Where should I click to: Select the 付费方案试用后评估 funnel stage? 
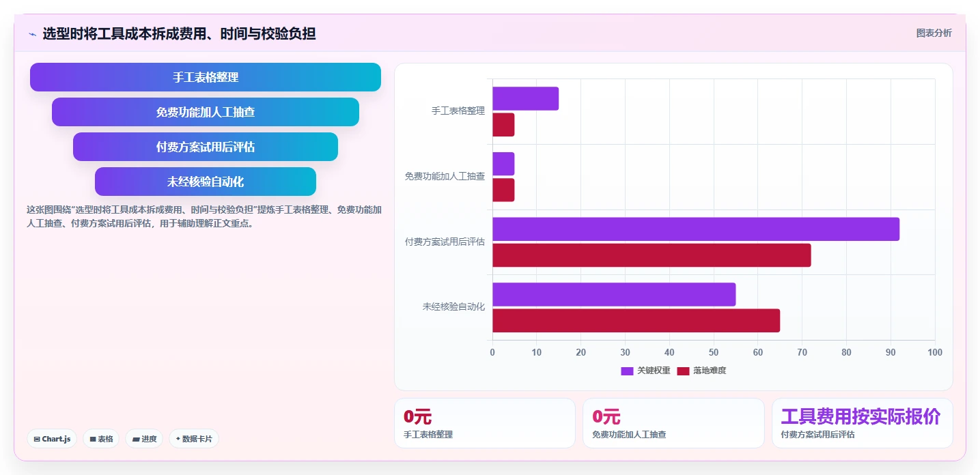tap(206, 147)
